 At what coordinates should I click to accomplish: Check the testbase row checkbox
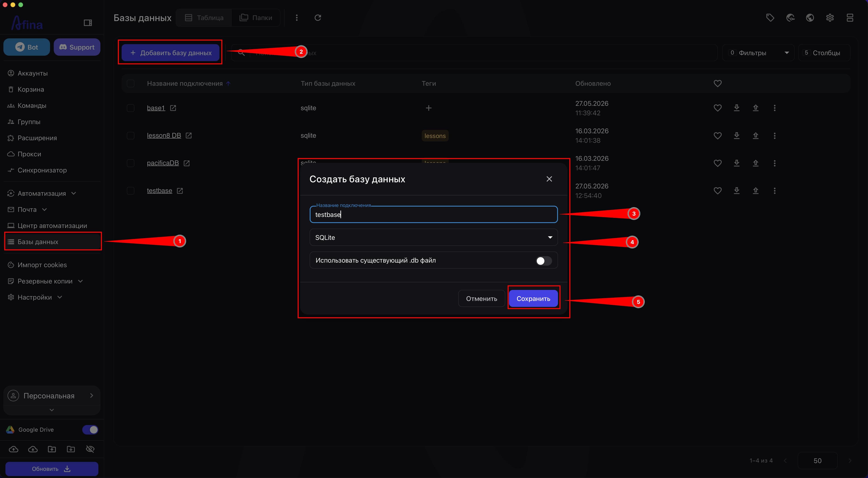130,191
